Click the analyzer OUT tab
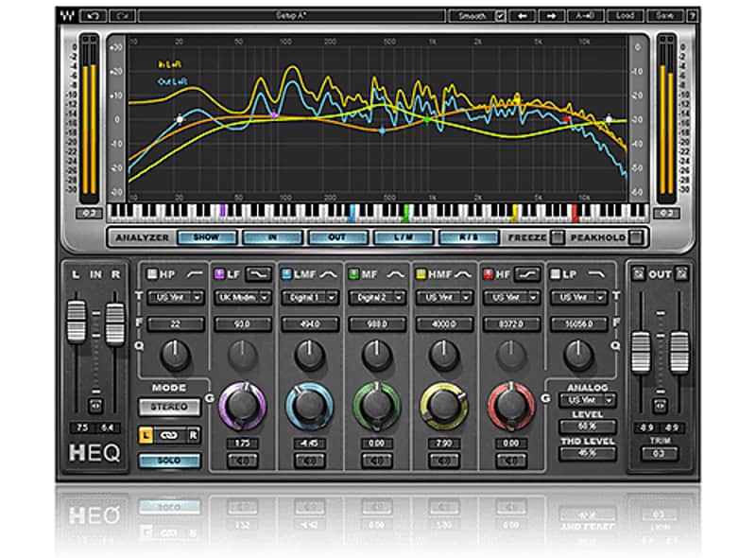The width and height of the screenshot is (756, 558). click(337, 237)
